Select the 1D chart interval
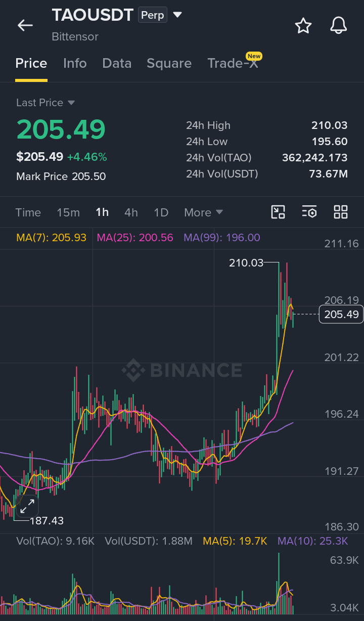This screenshot has height=621, width=364. (x=161, y=212)
